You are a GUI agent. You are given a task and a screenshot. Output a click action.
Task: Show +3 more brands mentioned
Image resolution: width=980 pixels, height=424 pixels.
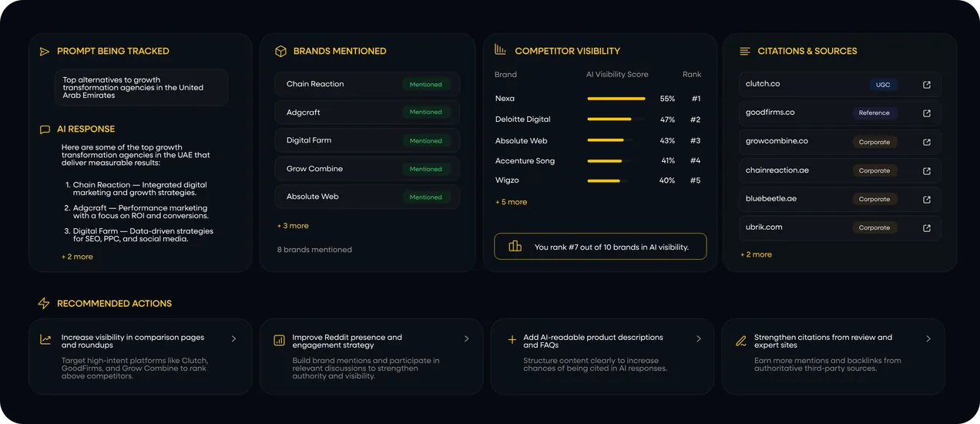click(x=293, y=226)
